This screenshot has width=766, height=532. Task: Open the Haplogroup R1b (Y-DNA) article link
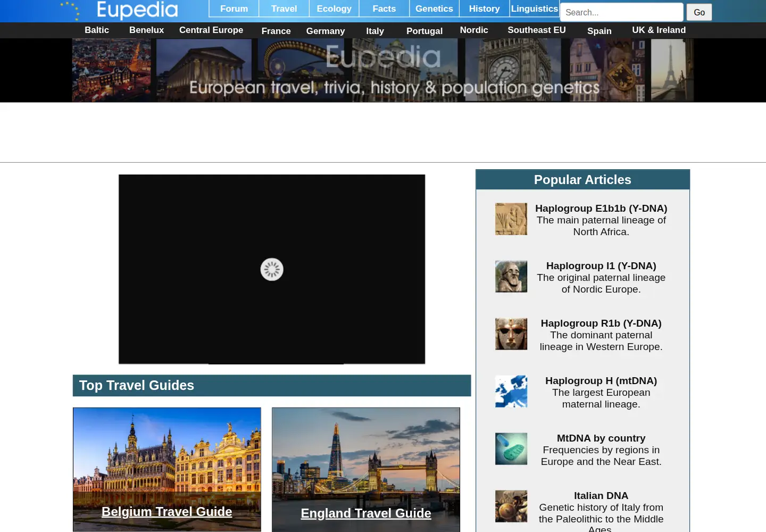pyautogui.click(x=601, y=323)
